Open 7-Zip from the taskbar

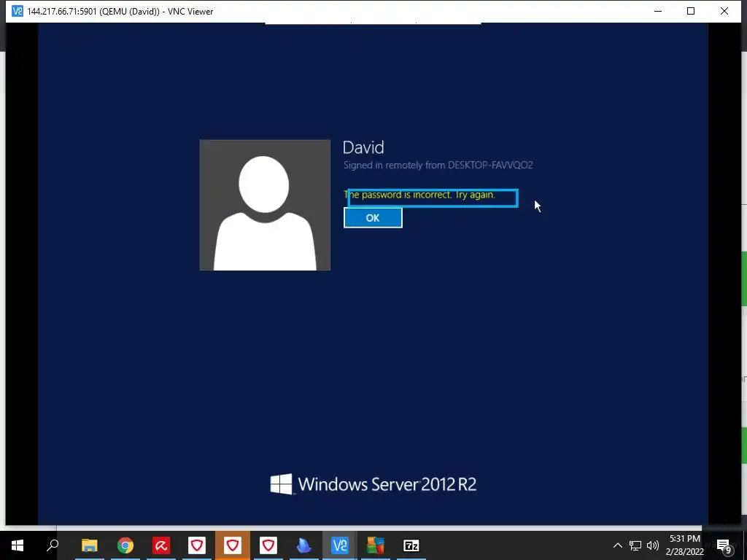(x=411, y=545)
